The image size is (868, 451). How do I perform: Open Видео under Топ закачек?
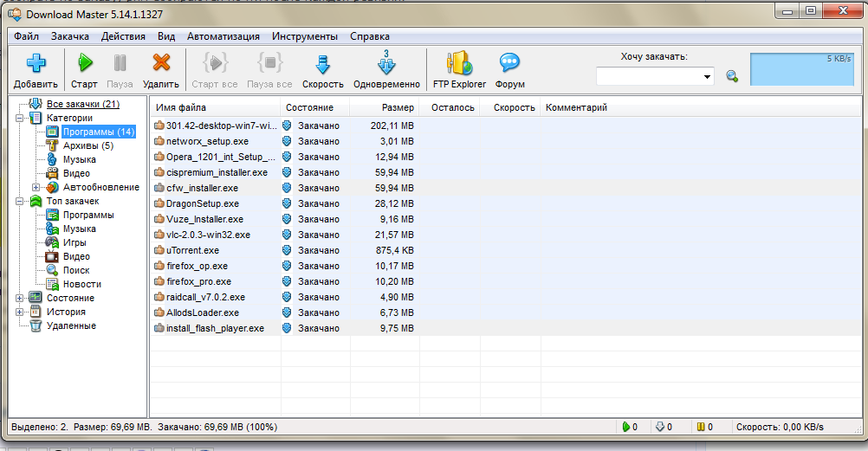tap(76, 256)
